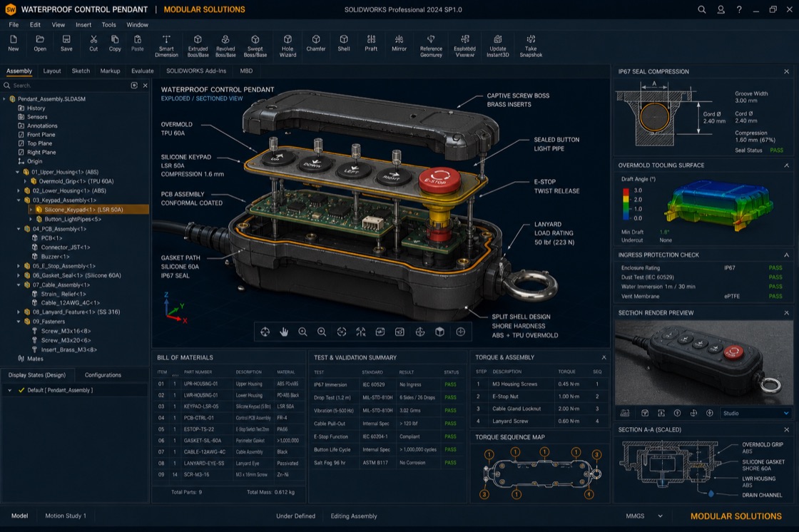Click the IP67 Immersion test row
The width and height of the screenshot is (799, 532).
386,384
